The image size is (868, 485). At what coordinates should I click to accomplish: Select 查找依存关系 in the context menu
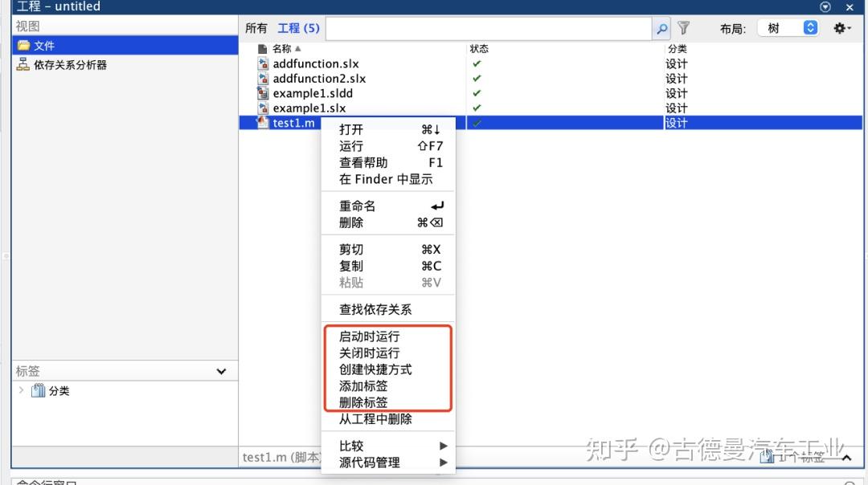pos(374,308)
